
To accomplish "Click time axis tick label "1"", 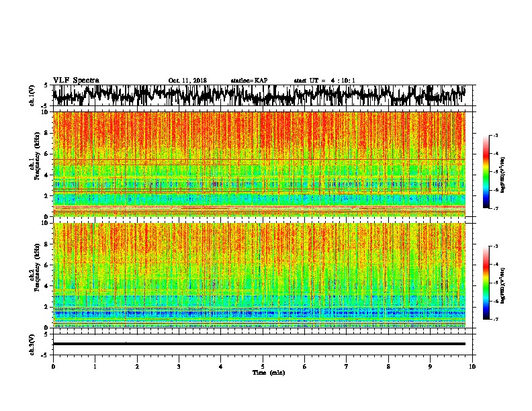I will pos(95,367).
